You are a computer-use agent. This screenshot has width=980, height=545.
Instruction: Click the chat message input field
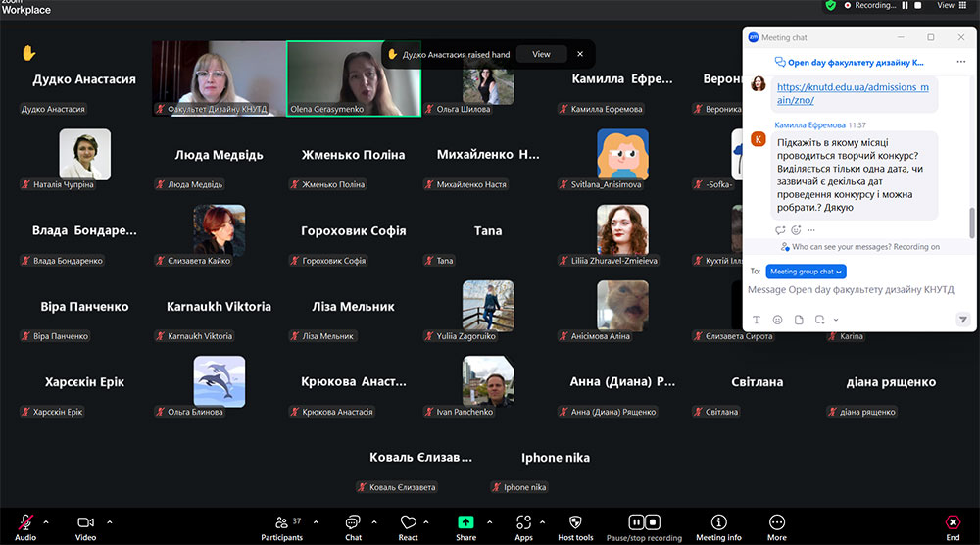tap(851, 291)
